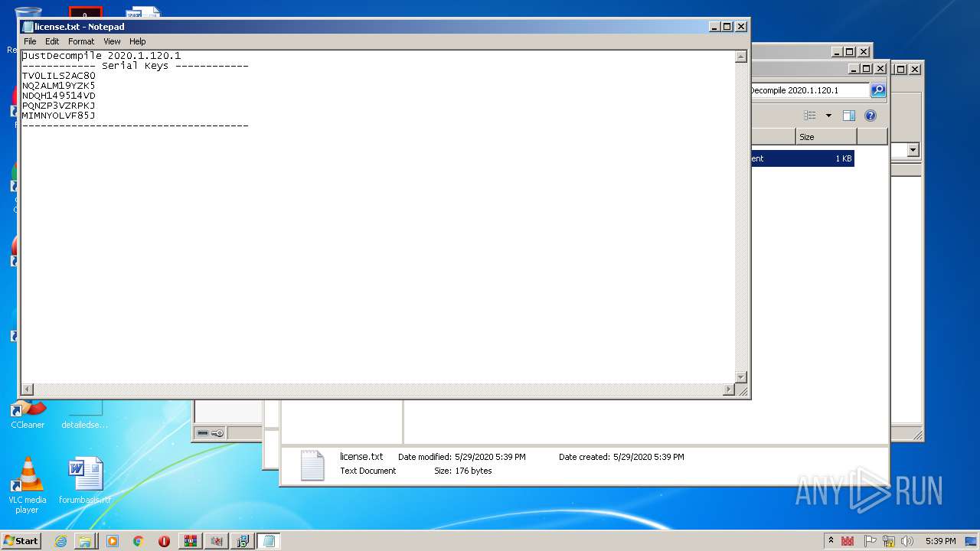
Task: Click the search button in Explorer window
Action: 878,90
